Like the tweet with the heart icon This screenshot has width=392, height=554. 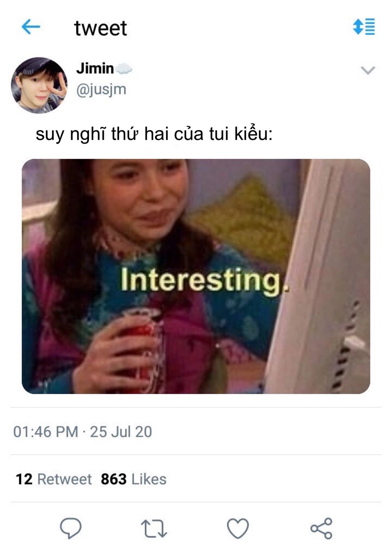click(x=238, y=528)
